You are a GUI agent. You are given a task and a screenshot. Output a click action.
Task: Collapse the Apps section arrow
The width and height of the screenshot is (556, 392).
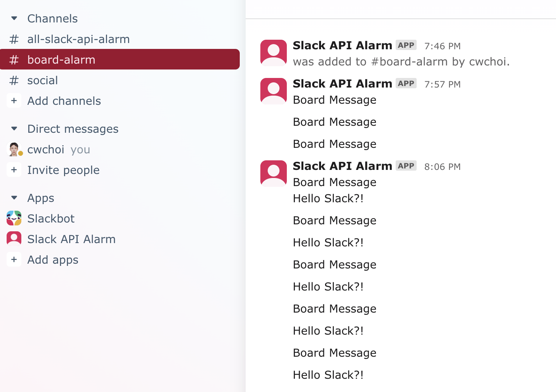click(14, 198)
